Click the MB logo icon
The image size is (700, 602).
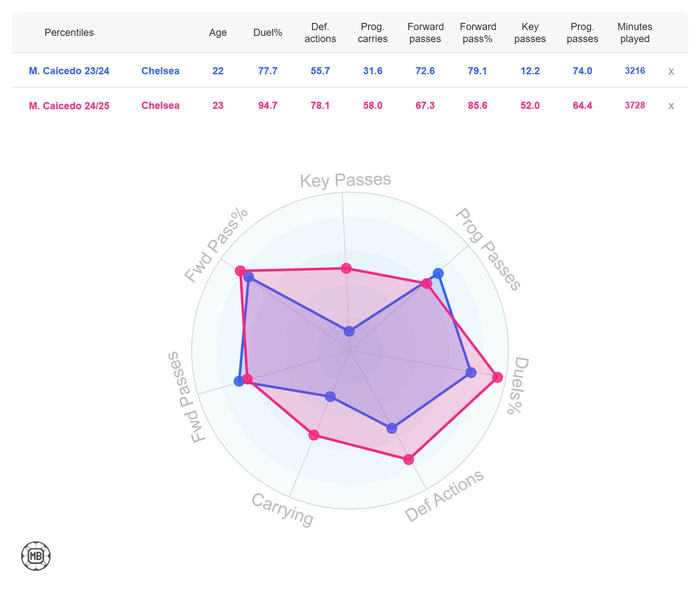[x=36, y=556]
